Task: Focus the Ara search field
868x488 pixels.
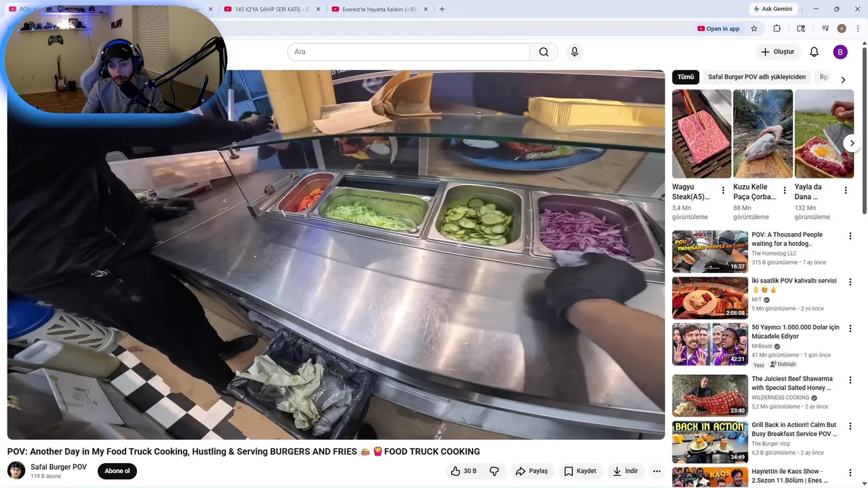Action: click(x=408, y=52)
